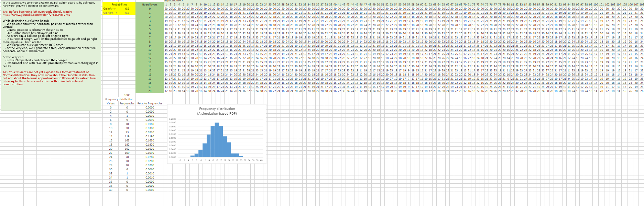Select frequency cell showing 109
The image size is (644, 206).
click(x=127, y=153)
